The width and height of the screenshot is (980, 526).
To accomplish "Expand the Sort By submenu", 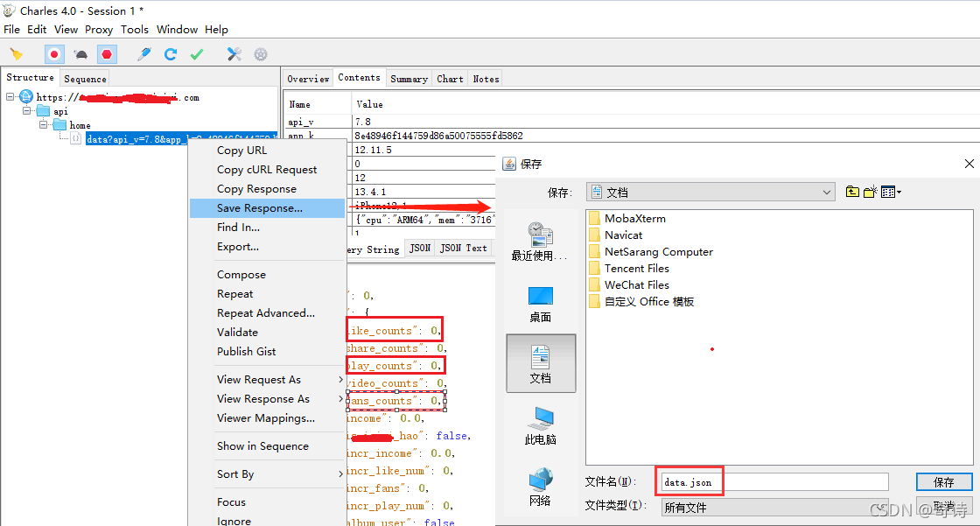I will (267, 474).
